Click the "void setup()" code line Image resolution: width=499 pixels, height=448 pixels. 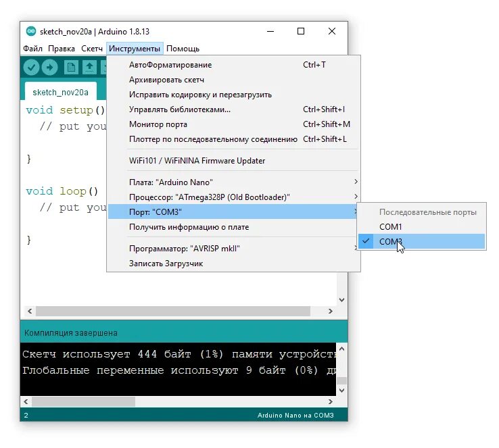(65, 110)
